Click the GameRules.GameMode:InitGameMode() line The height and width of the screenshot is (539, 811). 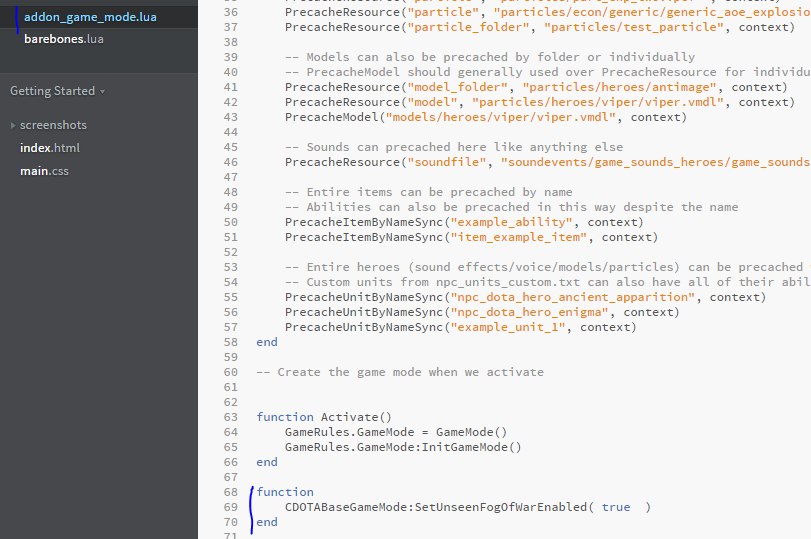point(403,447)
